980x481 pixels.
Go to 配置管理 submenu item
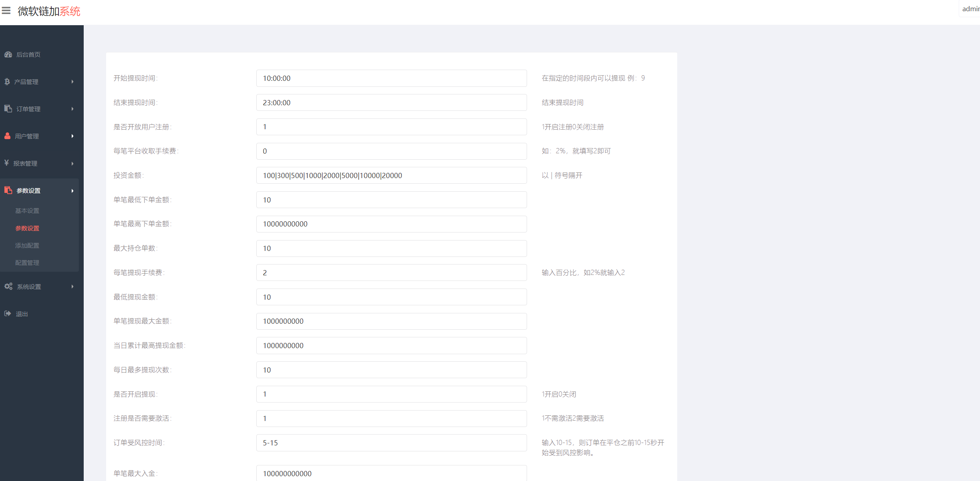pyautogui.click(x=27, y=263)
